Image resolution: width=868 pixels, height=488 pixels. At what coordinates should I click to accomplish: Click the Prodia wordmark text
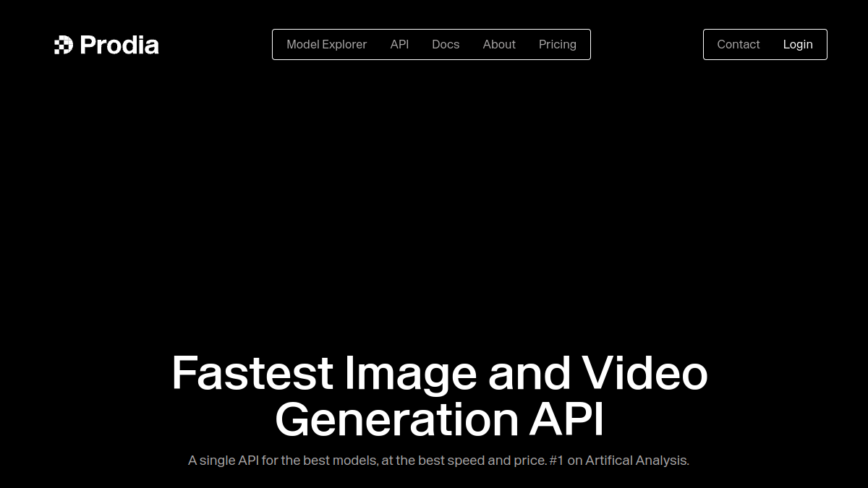(119, 45)
